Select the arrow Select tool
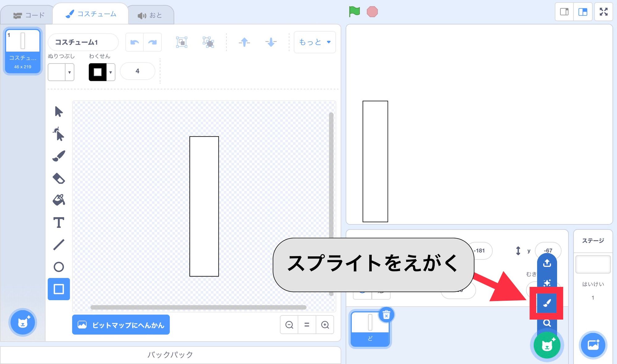The height and width of the screenshot is (364, 617). [x=59, y=111]
